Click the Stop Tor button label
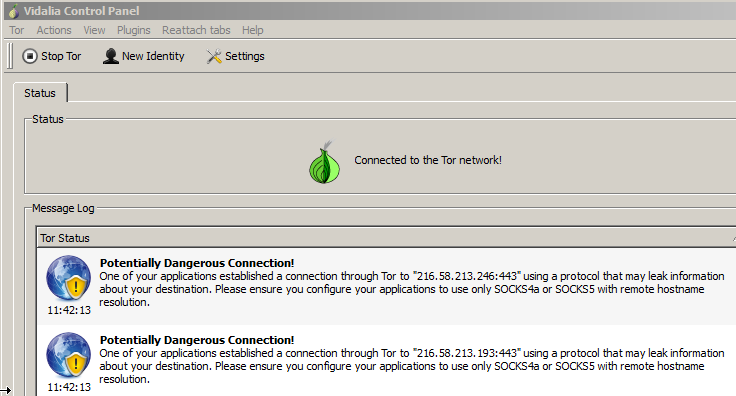The width and height of the screenshot is (736, 396). [61, 56]
